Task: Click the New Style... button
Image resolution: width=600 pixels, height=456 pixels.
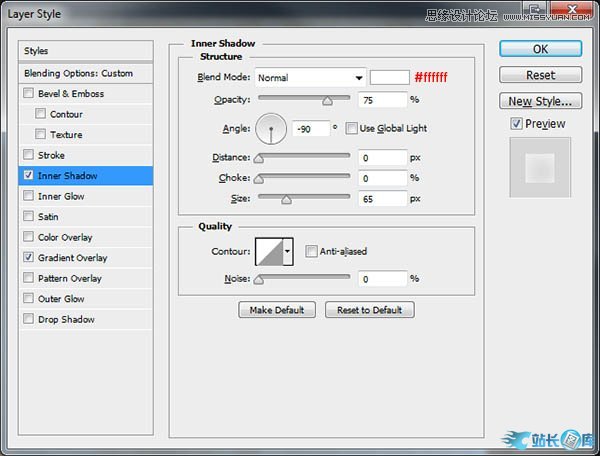Action: point(540,101)
